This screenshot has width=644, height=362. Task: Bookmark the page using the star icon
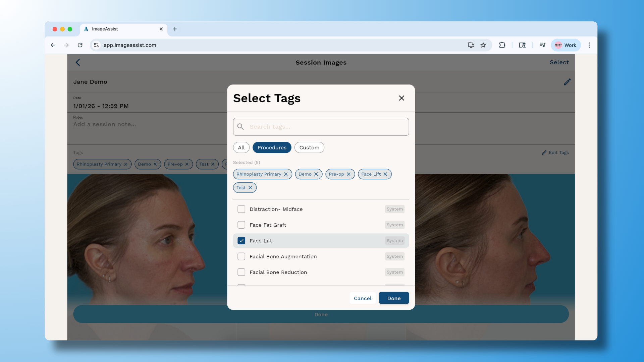tap(483, 45)
